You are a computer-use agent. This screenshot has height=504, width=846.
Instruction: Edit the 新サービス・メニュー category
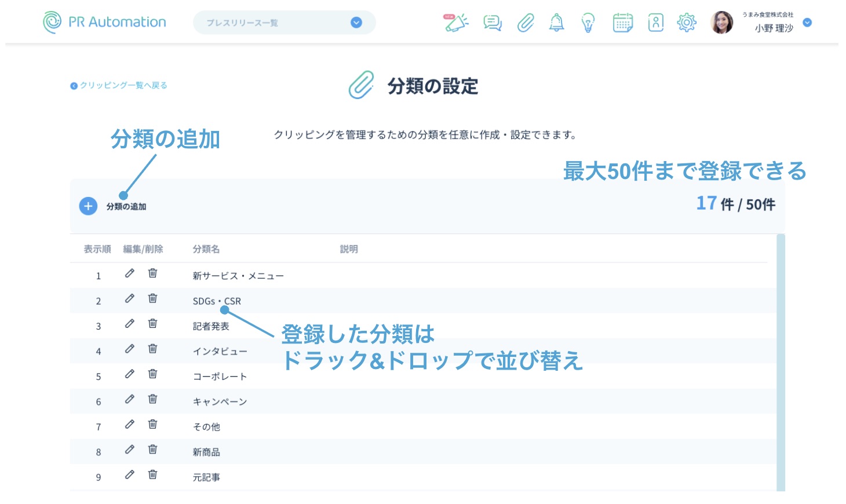[130, 273]
